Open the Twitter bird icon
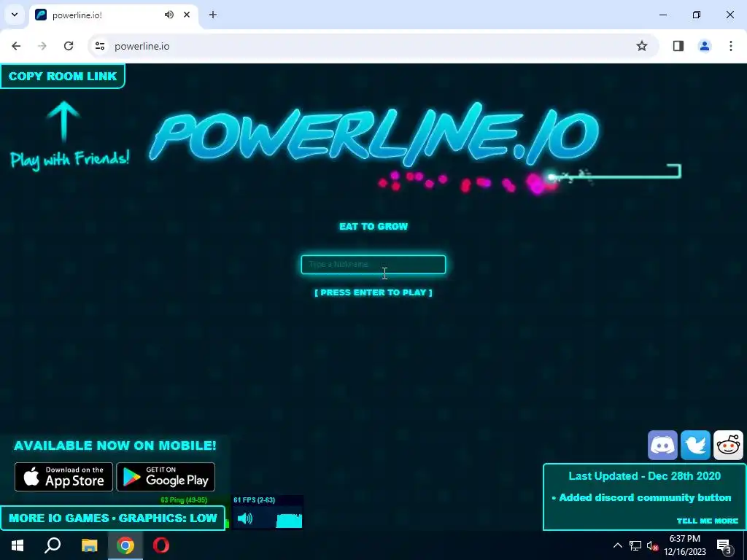 pyautogui.click(x=695, y=446)
